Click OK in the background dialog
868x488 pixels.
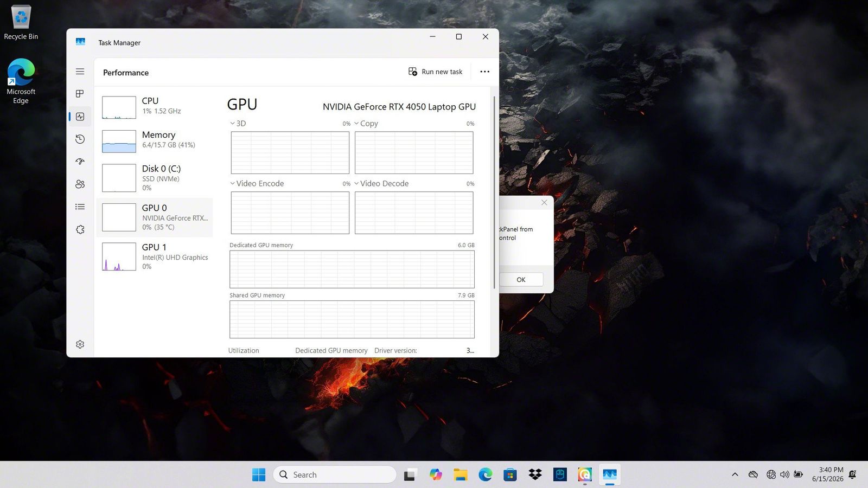coord(521,279)
